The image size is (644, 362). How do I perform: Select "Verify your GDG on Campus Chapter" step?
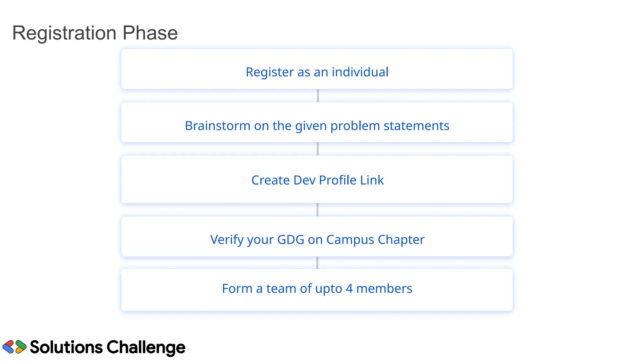(x=317, y=239)
